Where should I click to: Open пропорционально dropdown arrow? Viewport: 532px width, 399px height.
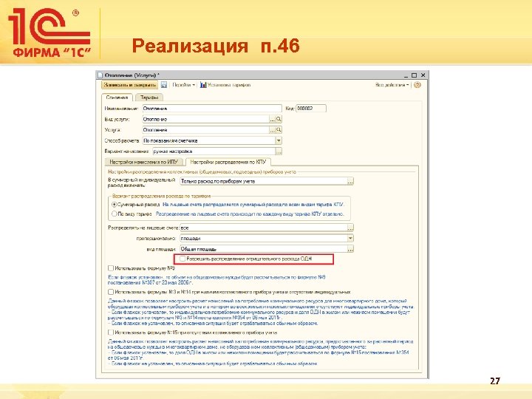[350, 238]
